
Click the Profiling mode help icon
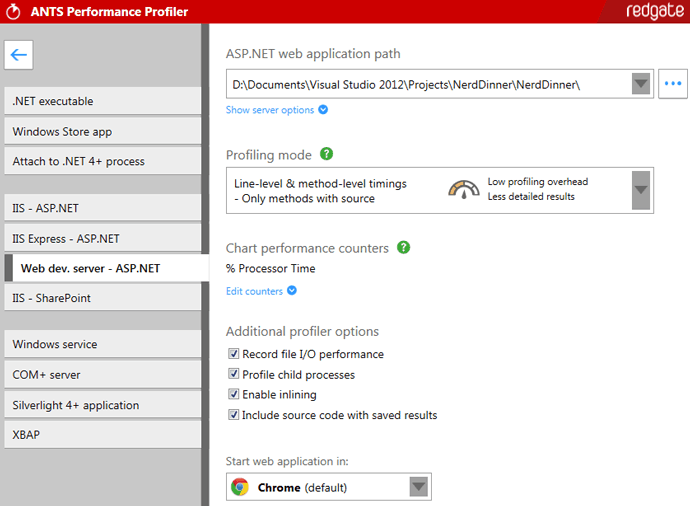click(x=326, y=155)
